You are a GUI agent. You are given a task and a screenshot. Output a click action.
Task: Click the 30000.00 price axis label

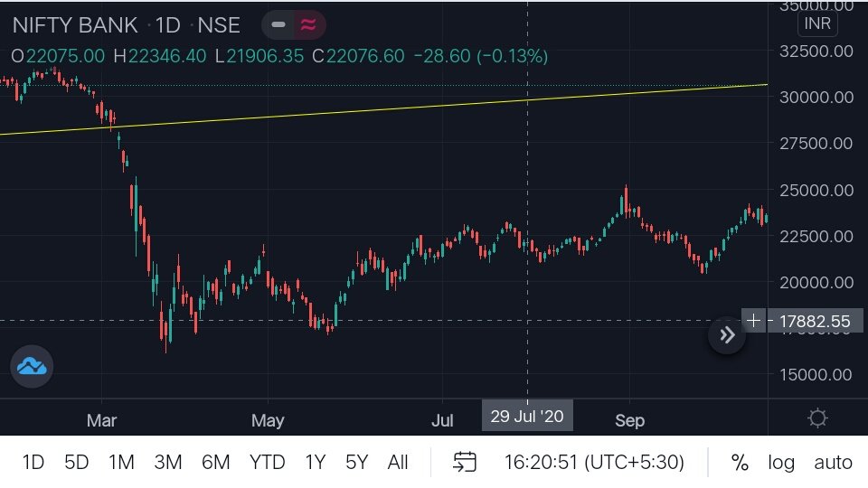[816, 98]
